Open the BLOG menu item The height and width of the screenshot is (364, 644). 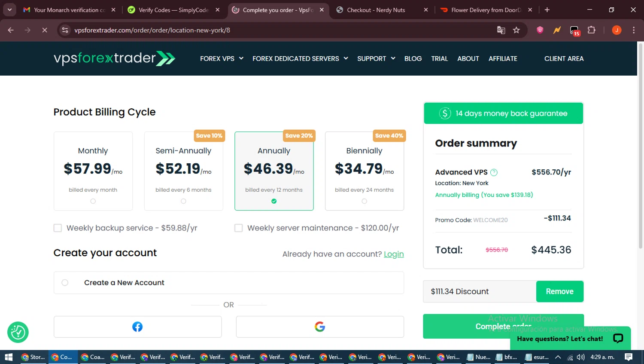(413, 58)
